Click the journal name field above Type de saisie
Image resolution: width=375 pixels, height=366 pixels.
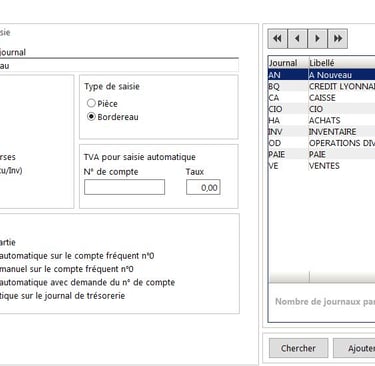pos(119,65)
